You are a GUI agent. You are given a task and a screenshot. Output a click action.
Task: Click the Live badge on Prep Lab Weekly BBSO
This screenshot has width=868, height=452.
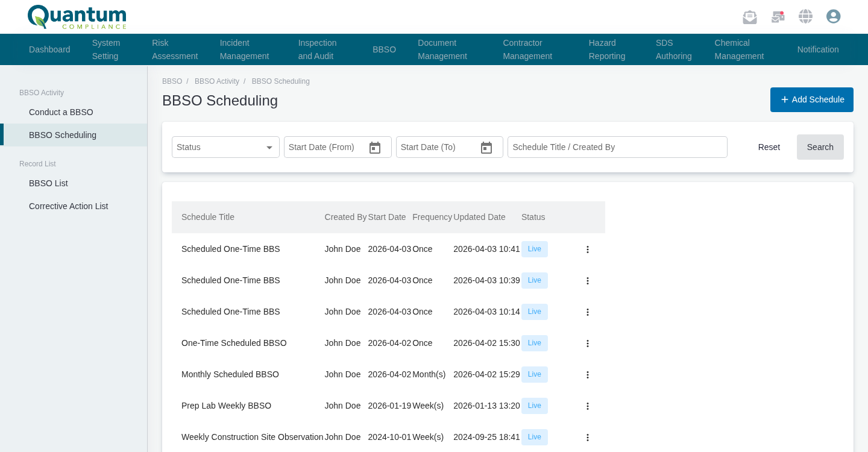pos(535,406)
